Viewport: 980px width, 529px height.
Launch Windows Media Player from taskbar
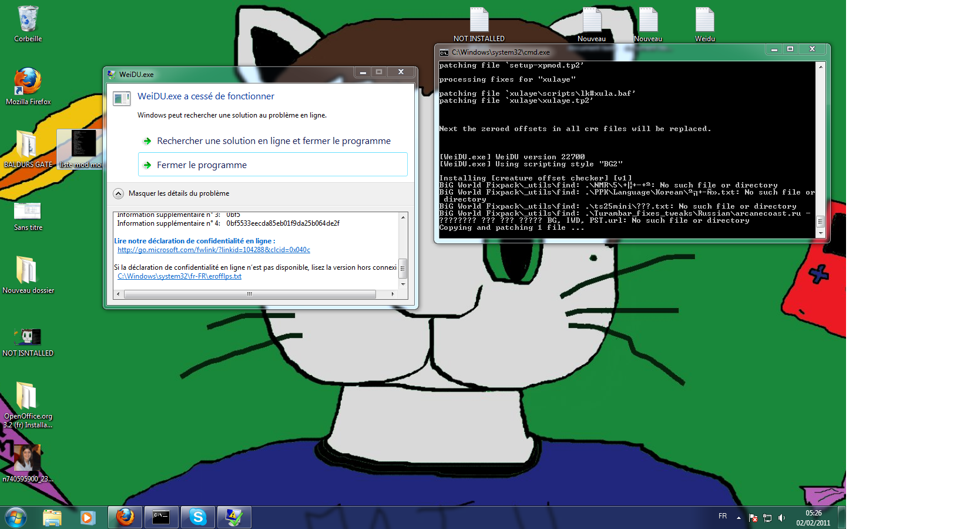click(x=88, y=517)
